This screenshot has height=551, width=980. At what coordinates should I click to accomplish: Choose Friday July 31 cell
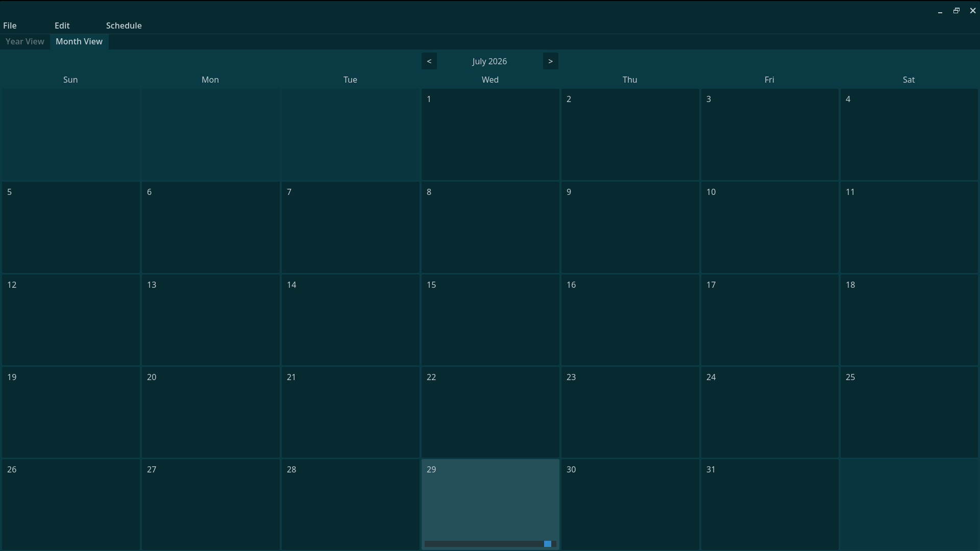point(769,505)
